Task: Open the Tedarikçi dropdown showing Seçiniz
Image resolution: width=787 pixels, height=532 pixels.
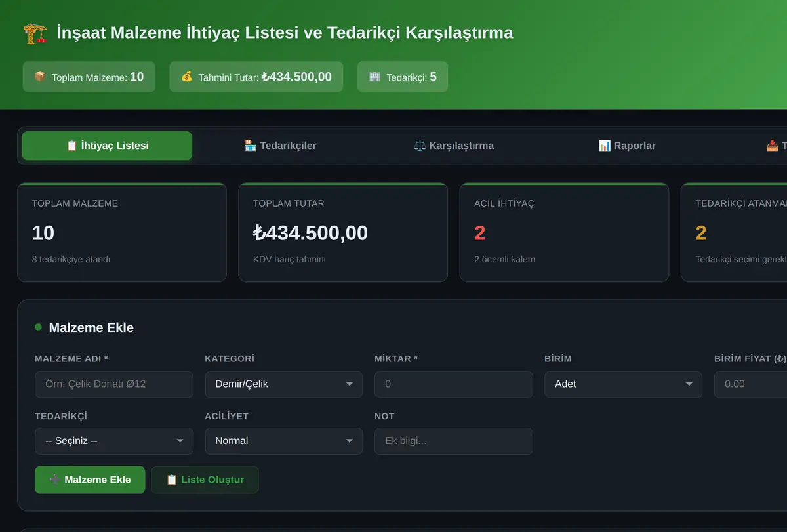Action: click(114, 441)
